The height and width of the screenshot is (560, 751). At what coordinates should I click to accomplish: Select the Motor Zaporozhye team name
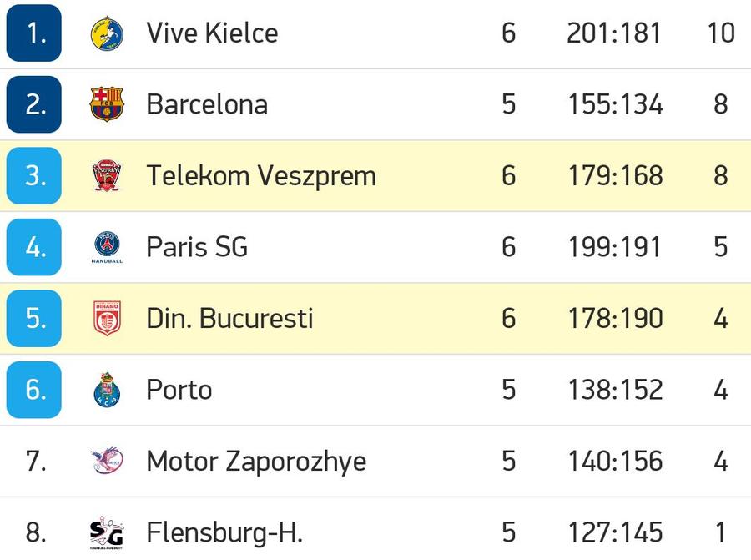pyautogui.click(x=257, y=461)
